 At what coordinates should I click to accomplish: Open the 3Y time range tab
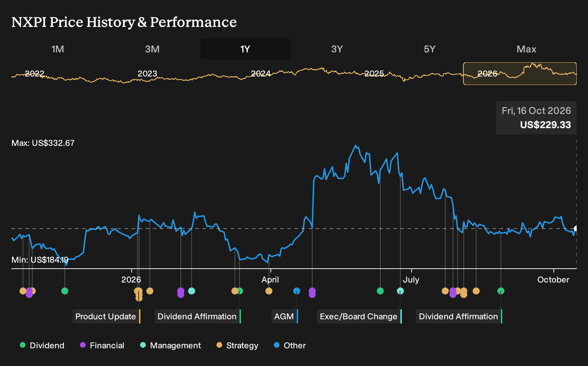pos(337,49)
